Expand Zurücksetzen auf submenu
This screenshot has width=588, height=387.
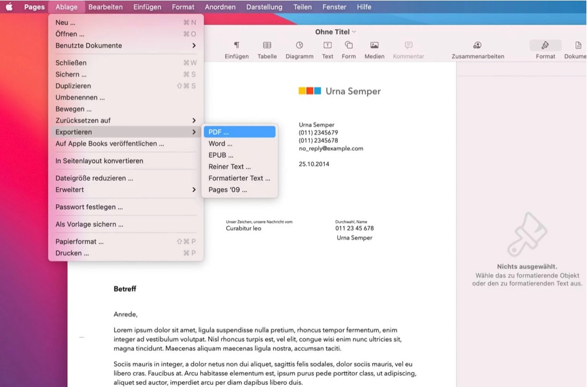[x=126, y=120]
